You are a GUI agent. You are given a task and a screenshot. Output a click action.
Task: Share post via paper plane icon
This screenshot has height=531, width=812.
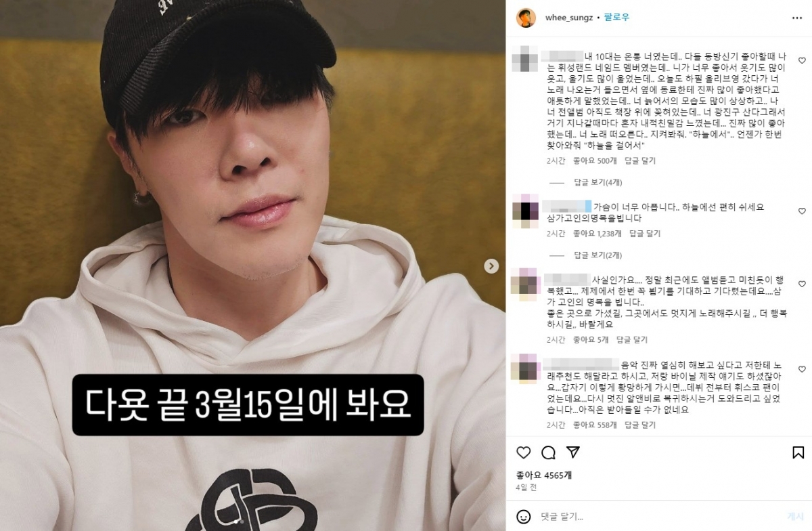click(x=572, y=452)
